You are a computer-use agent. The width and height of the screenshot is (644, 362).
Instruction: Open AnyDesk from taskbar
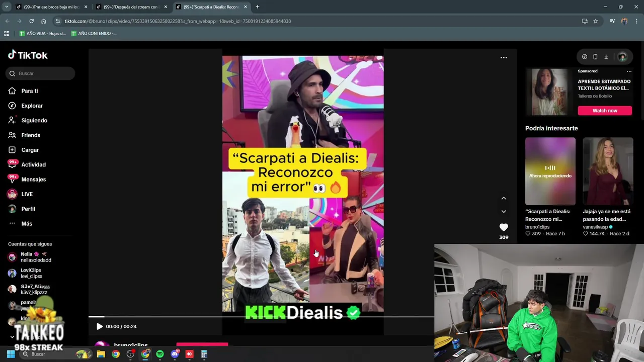[x=189, y=354]
